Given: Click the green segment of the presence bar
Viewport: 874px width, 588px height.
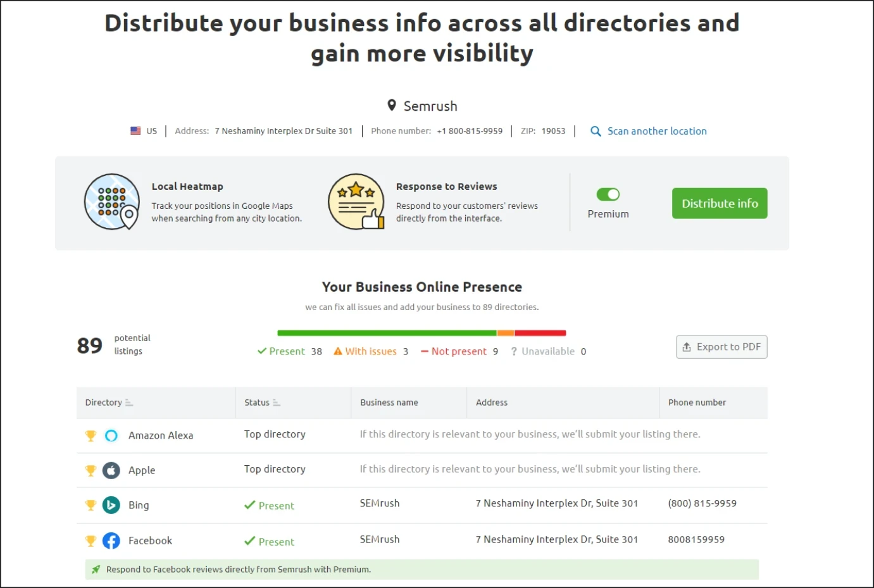Looking at the screenshot, I should point(386,332).
